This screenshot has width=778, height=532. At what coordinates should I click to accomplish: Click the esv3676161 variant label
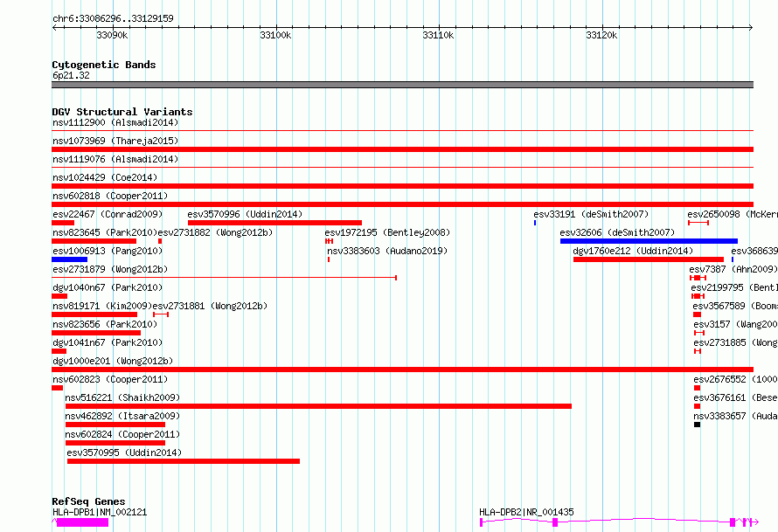(736, 397)
